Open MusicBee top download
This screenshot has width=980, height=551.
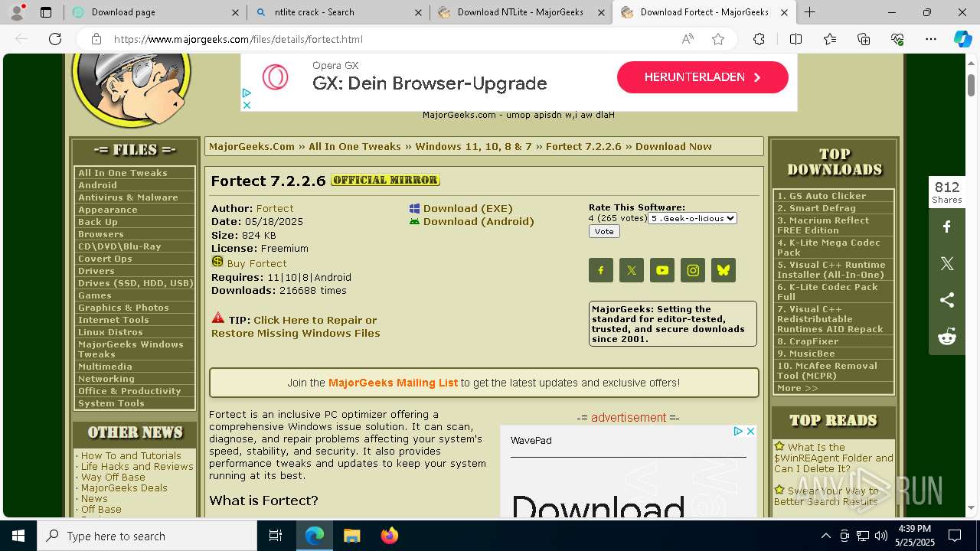coord(806,354)
